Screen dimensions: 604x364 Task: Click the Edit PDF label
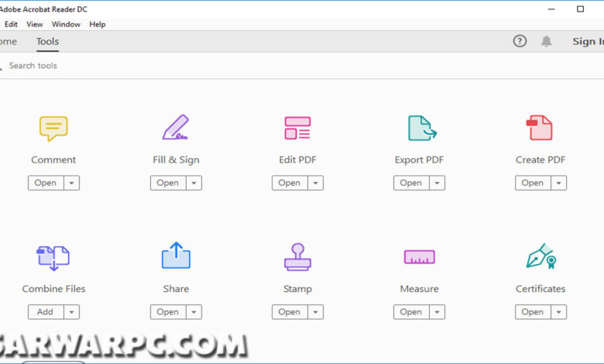tap(297, 160)
